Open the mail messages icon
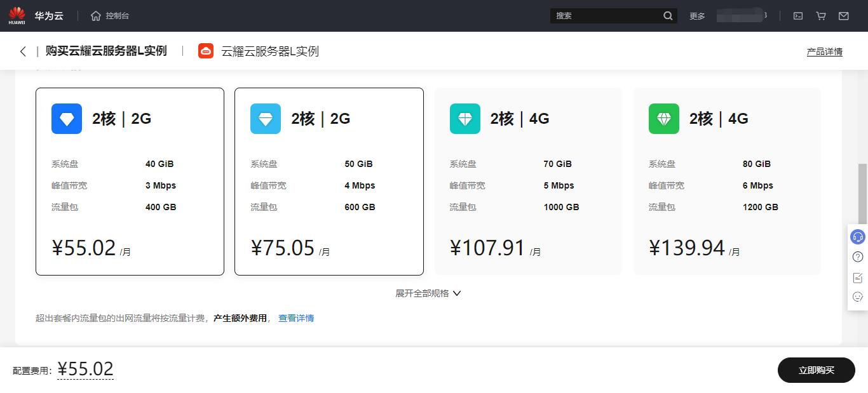 [844, 16]
